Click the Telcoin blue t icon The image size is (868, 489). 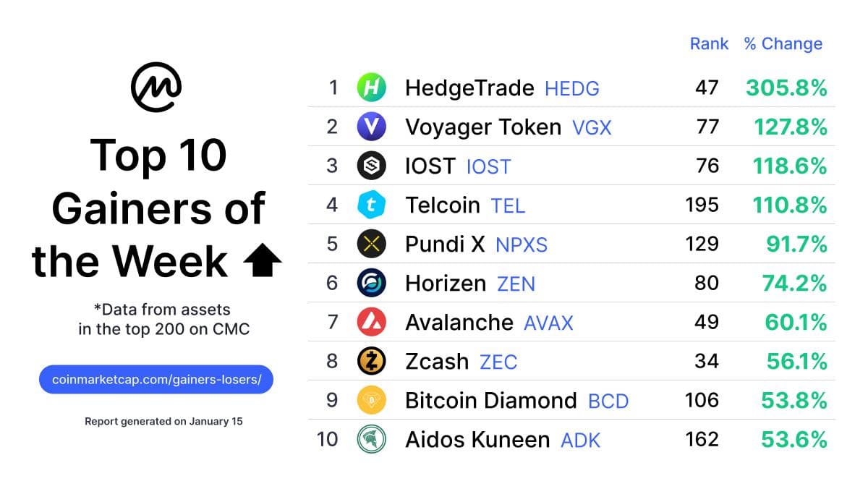(372, 205)
